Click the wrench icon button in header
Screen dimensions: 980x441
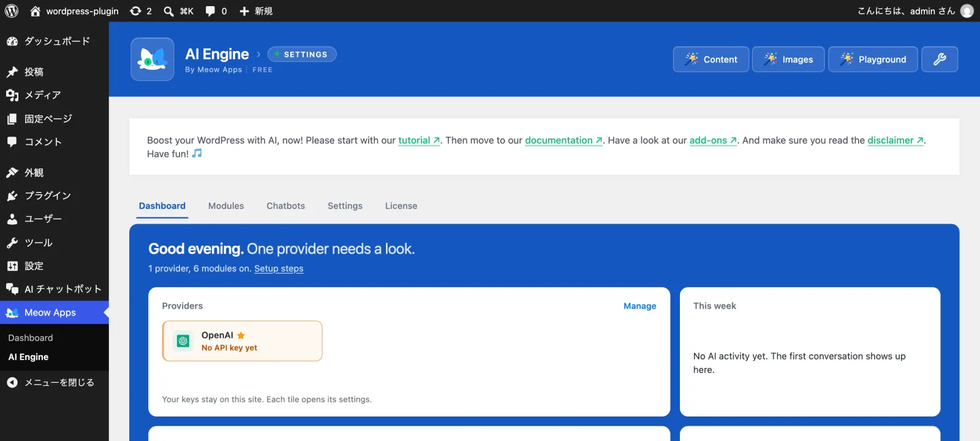coord(940,59)
